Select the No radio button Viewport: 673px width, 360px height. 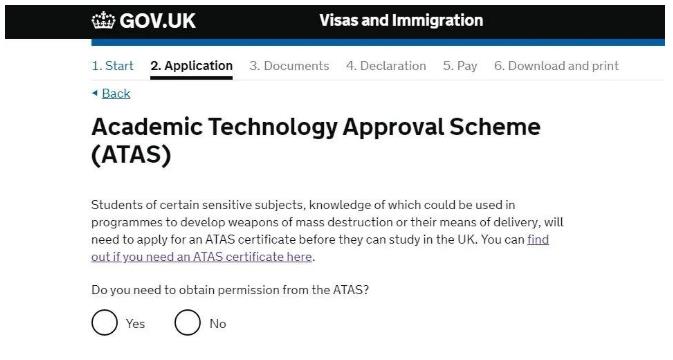pyautogui.click(x=187, y=323)
